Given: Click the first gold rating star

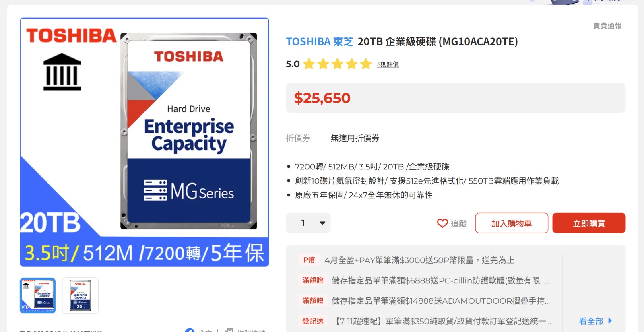Looking at the screenshot, I should tap(309, 64).
